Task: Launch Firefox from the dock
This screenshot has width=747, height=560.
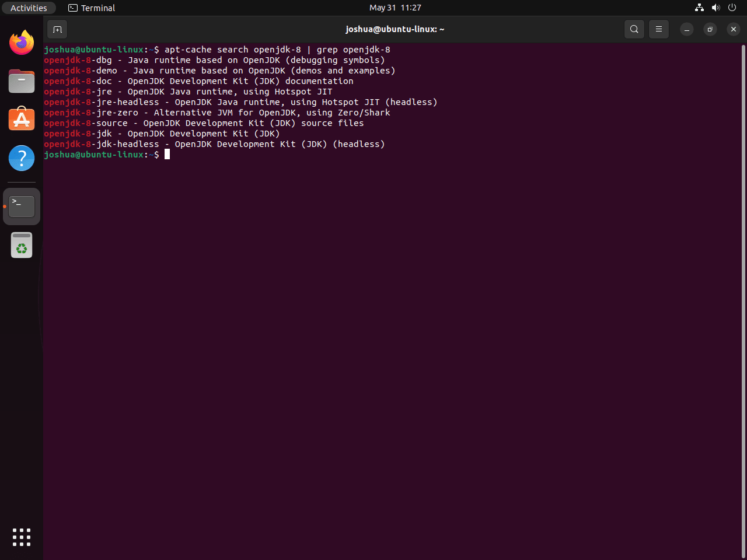Action: [x=21, y=42]
